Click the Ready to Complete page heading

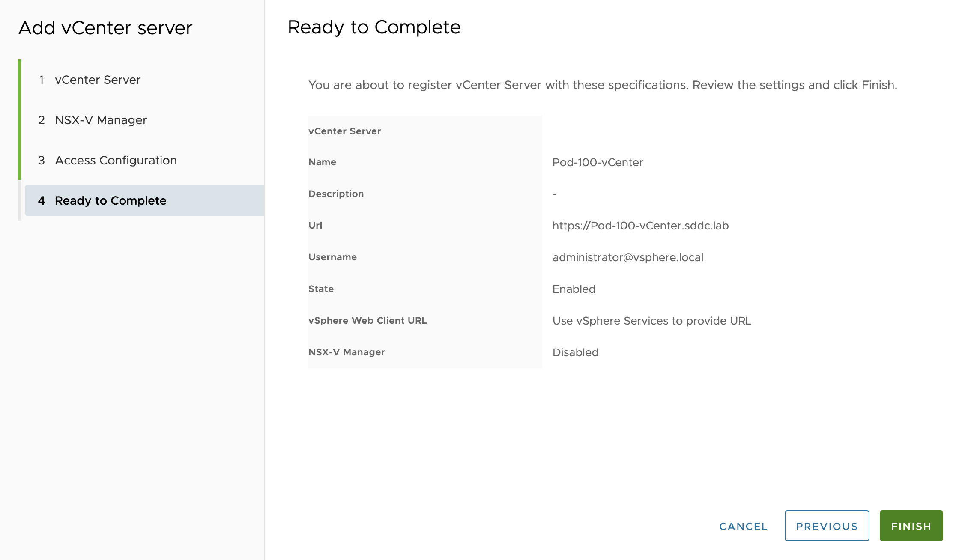(x=374, y=27)
